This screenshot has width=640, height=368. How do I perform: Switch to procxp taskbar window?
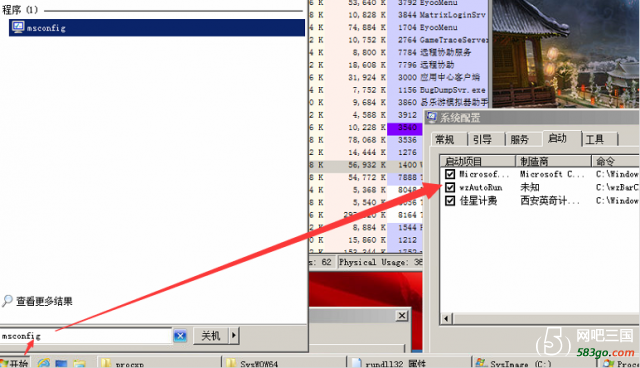click(x=159, y=363)
